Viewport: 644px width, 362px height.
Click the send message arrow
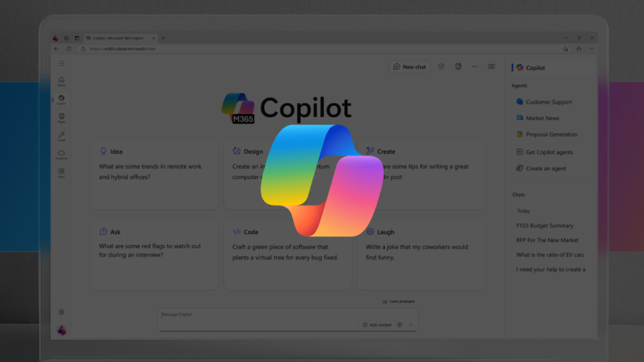[x=412, y=324]
